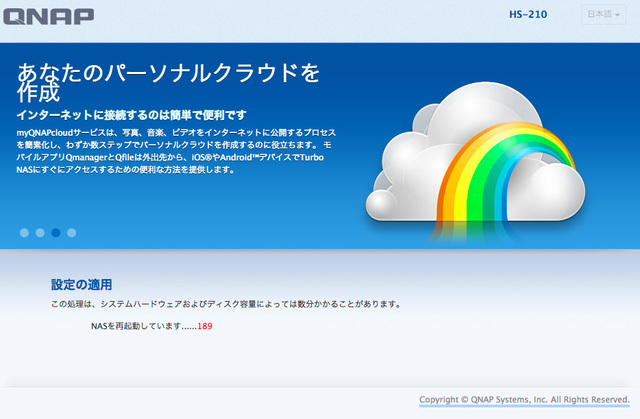Click the 設定の適用 section heading
The image size is (640, 419).
(x=82, y=284)
